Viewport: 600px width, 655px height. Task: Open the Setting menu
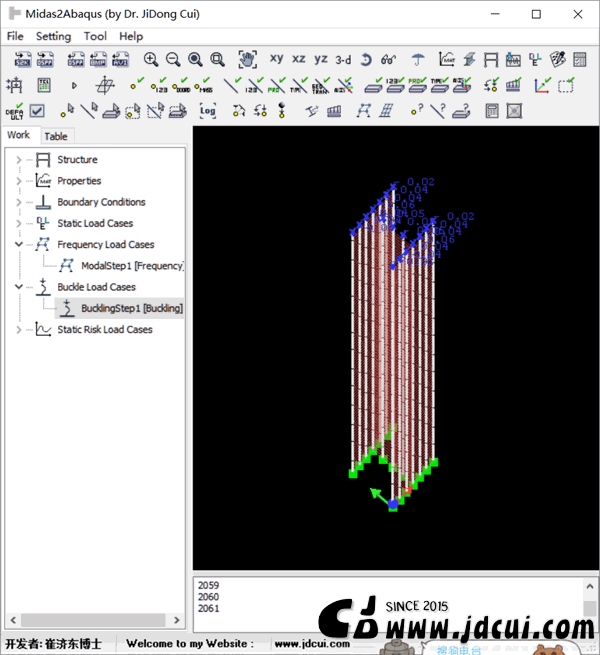pyautogui.click(x=53, y=36)
